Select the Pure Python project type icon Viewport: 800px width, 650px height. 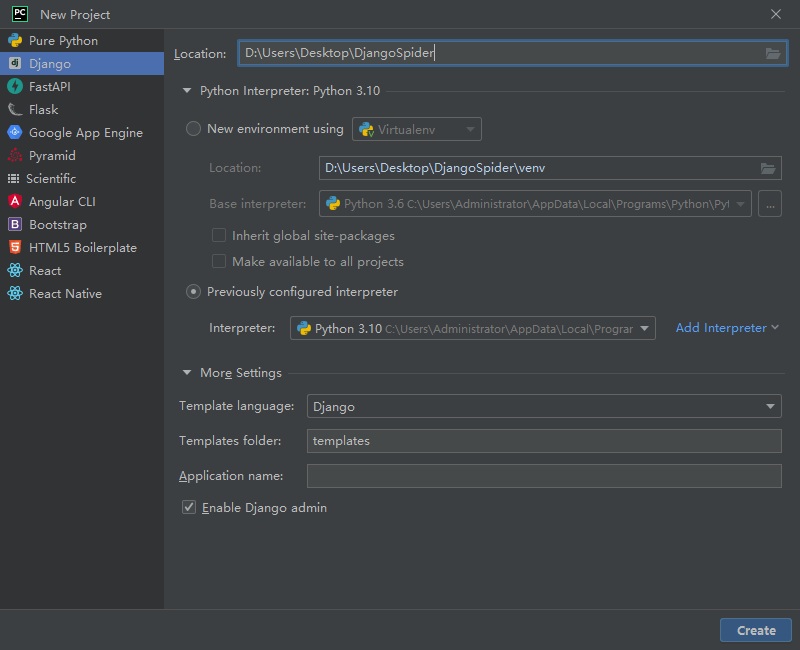[15, 41]
